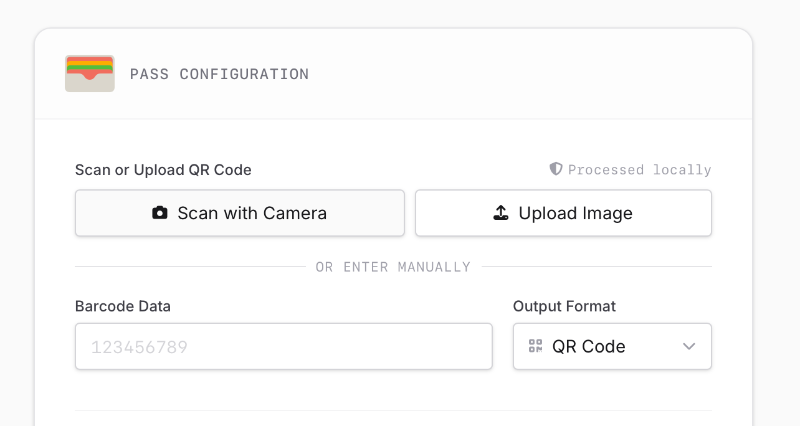This screenshot has width=800, height=426.
Task: Click the Scan with Camera text
Action: [x=252, y=213]
